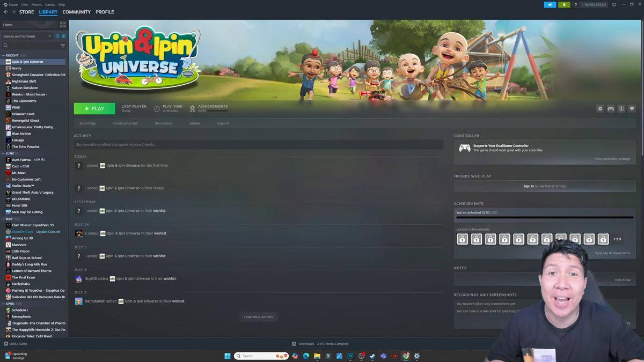
Task: Go back with the navigation back arrow
Action: [x=6, y=12]
